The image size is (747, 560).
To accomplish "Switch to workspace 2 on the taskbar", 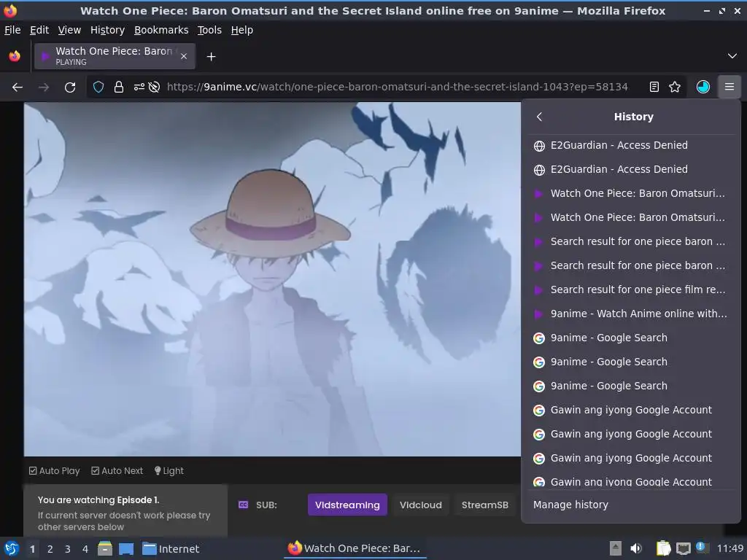I will [x=50, y=549].
